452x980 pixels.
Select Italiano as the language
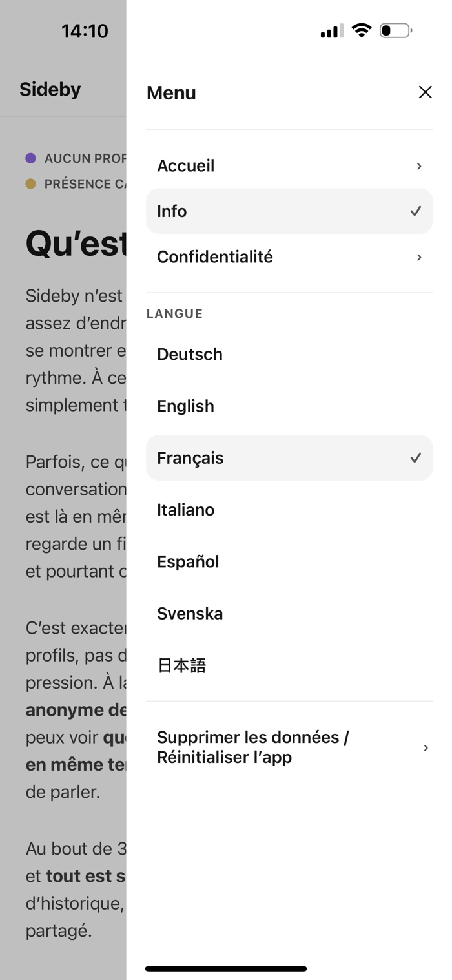(289, 510)
